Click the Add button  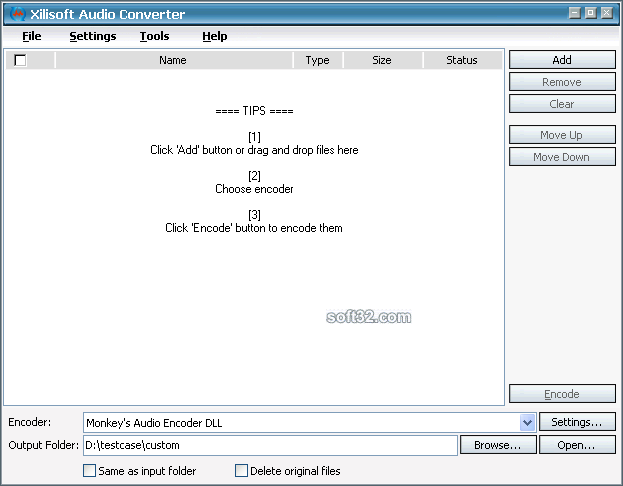point(562,60)
